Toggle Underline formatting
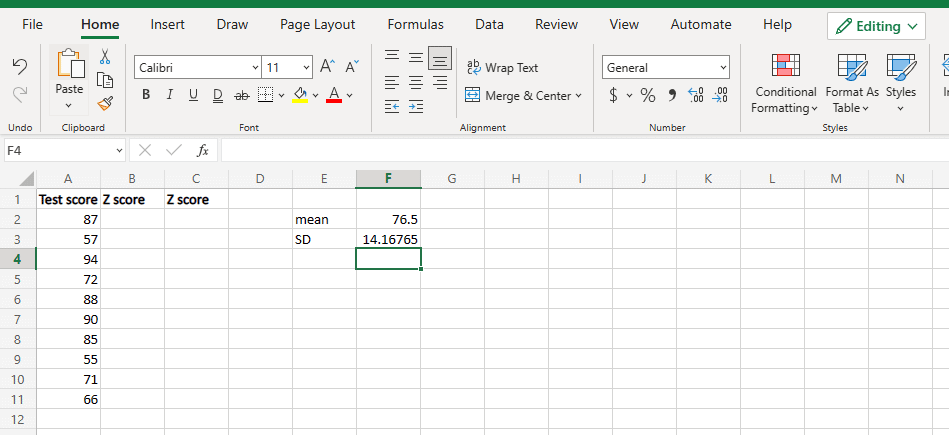Image resolution: width=949 pixels, height=435 pixels. click(x=194, y=95)
